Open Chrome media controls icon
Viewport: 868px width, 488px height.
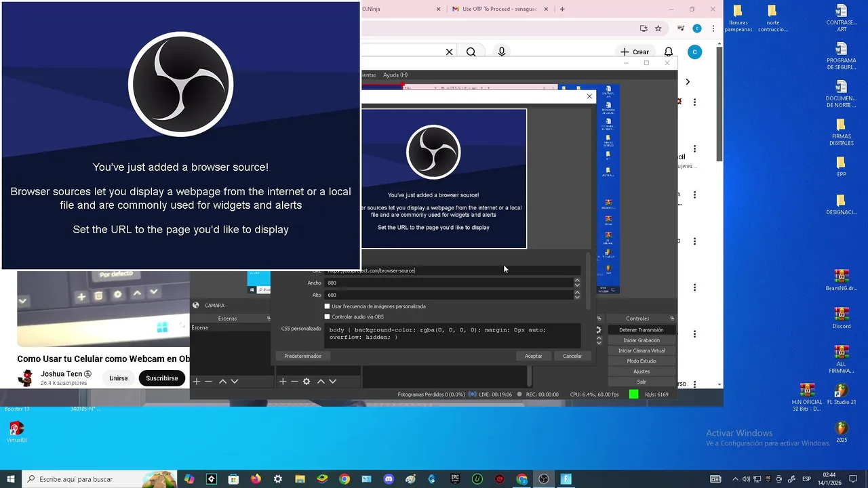pyautogui.click(x=681, y=28)
